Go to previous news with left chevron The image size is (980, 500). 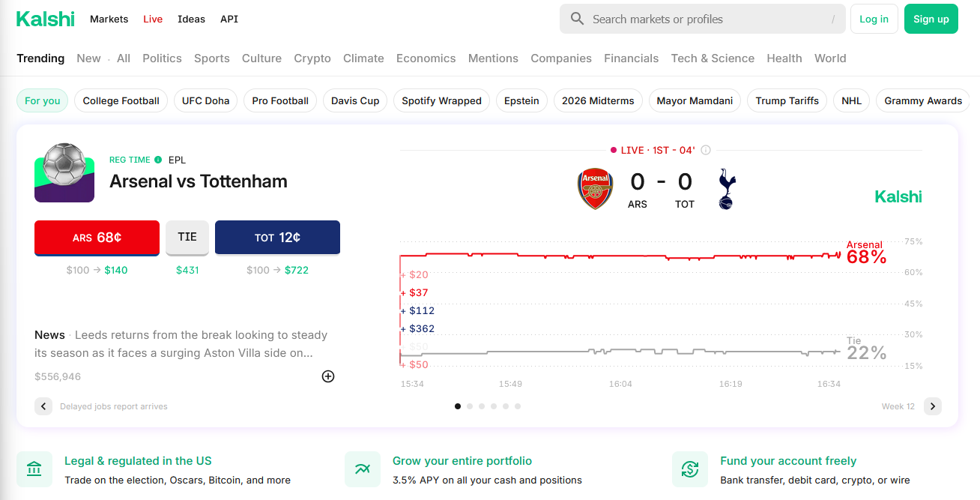[x=43, y=406]
